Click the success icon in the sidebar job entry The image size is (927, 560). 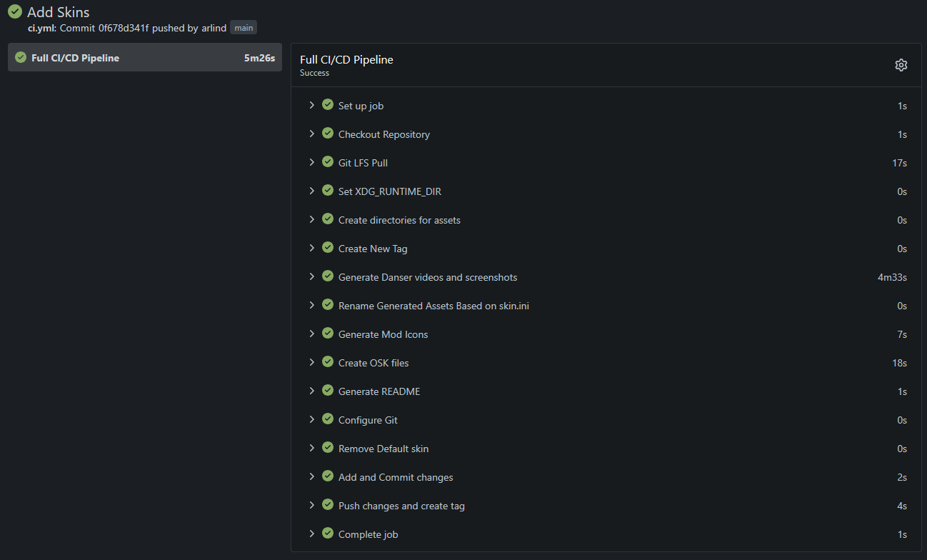tap(21, 58)
